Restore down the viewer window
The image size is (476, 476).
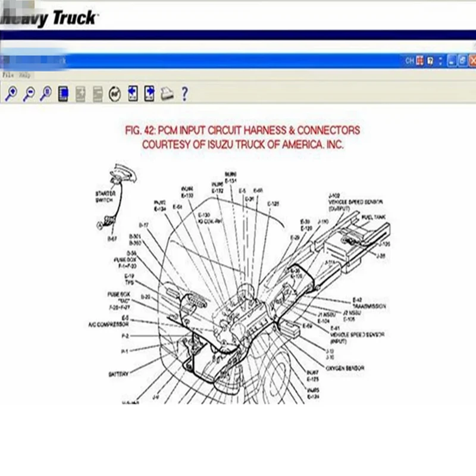(462, 61)
